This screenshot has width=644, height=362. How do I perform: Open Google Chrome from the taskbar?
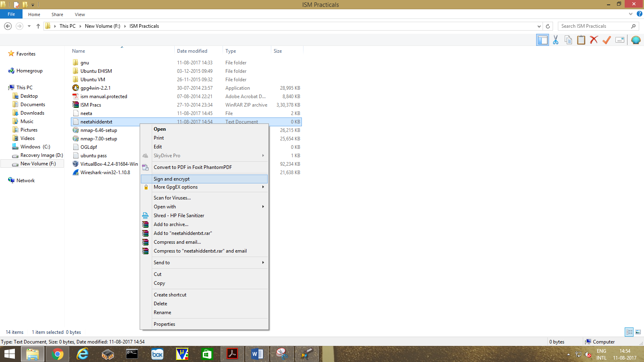(x=58, y=354)
